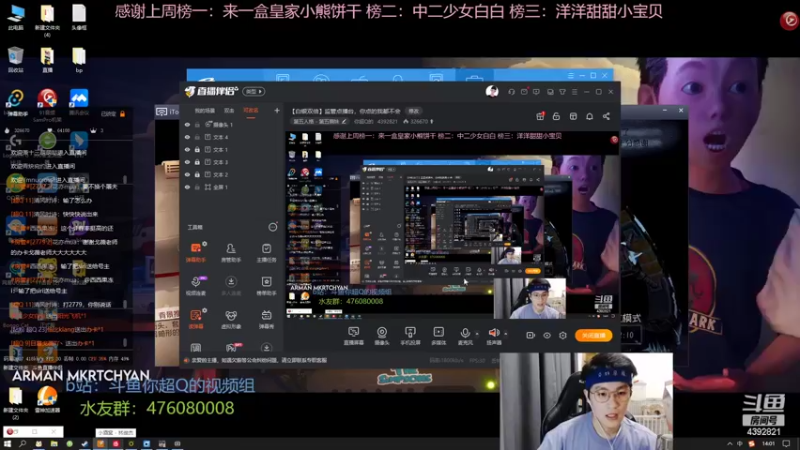Click the heat value 326670
800x450 pixels.
click(x=419, y=121)
